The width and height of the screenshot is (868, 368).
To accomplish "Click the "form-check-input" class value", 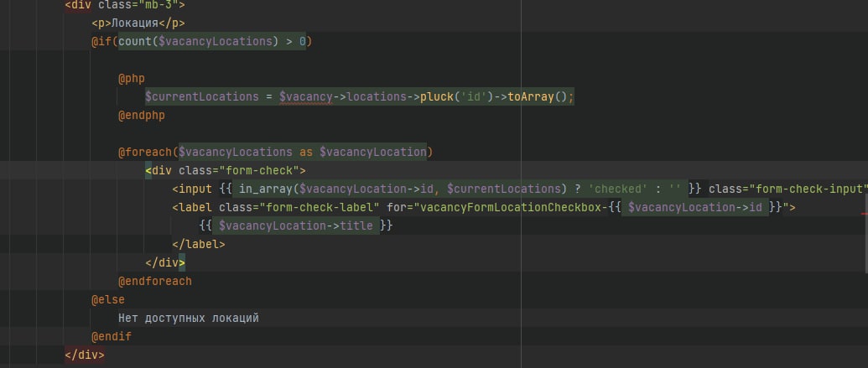I will pos(808,189).
